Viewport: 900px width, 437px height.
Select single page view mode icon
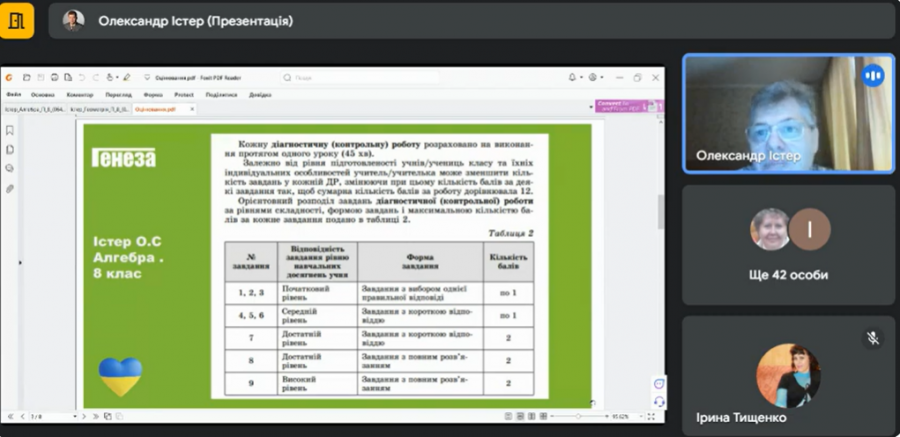509,416
